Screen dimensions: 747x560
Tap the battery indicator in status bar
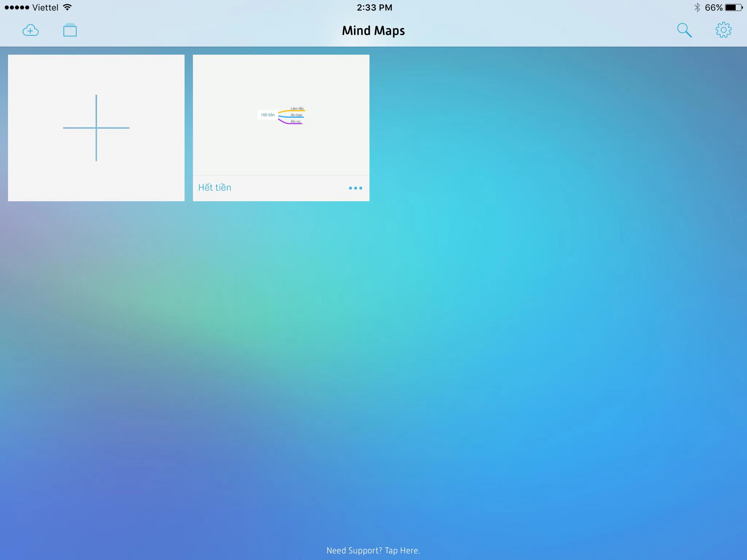(734, 7)
